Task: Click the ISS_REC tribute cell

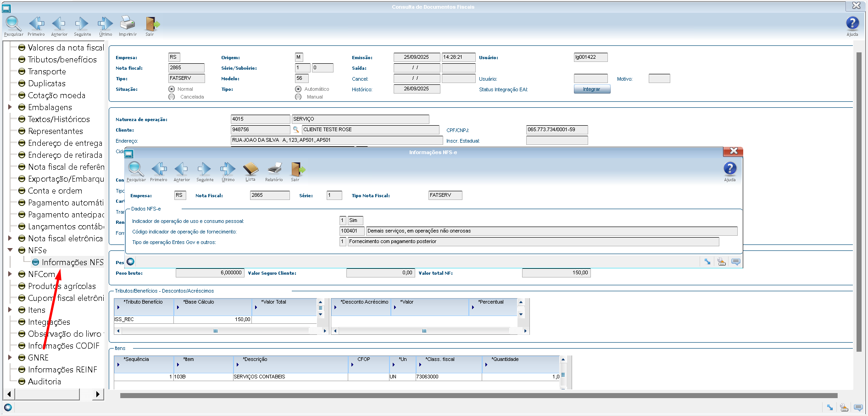Action: (144, 319)
